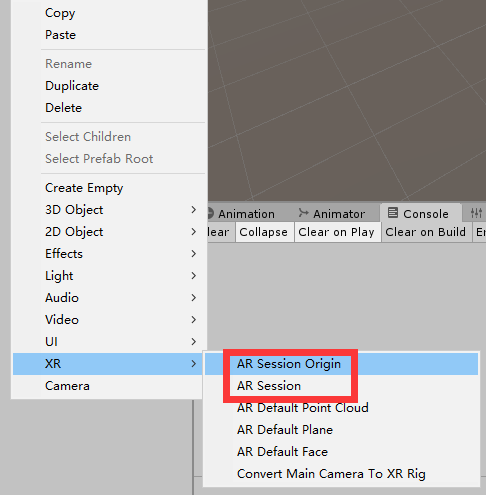Screen dimensions: 486x495
Task: Select the Delete menu entry
Action: pos(109,108)
